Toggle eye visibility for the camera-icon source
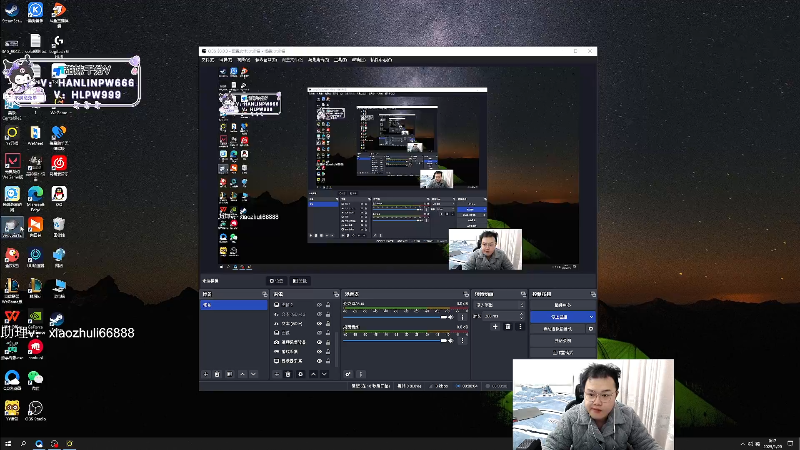The height and width of the screenshot is (450, 800). point(319,342)
